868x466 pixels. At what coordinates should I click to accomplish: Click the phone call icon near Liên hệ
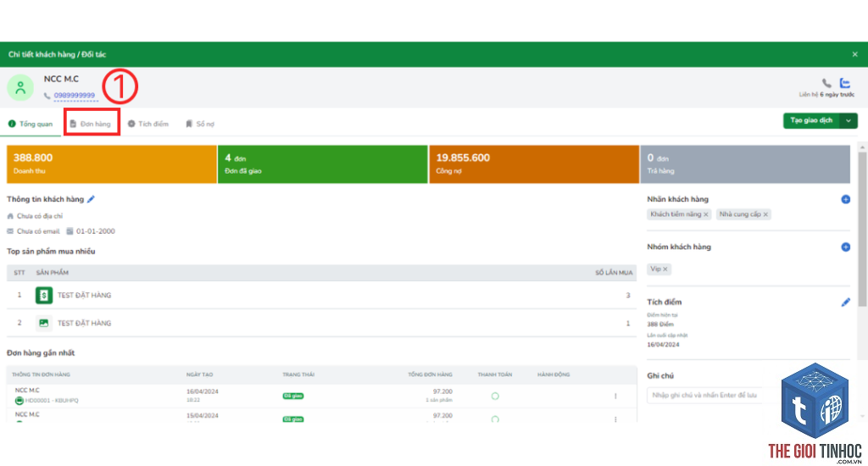[826, 83]
